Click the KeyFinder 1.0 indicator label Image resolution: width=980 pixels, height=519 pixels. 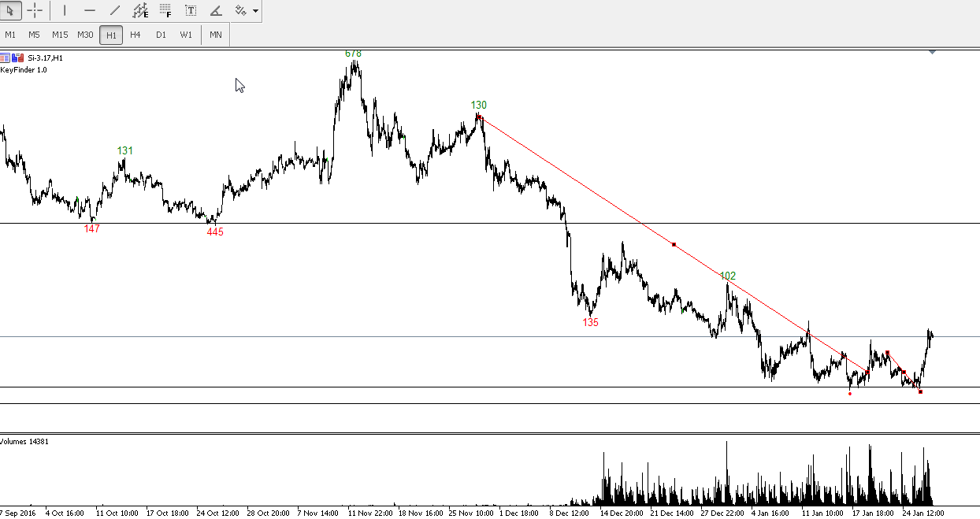click(24, 70)
